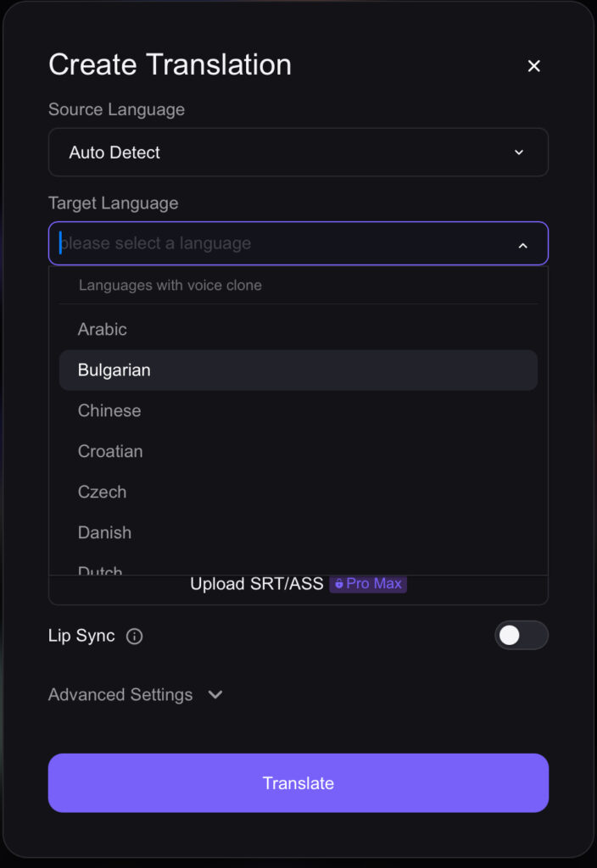Click the Advanced Settings label
597x868 pixels.
point(120,695)
